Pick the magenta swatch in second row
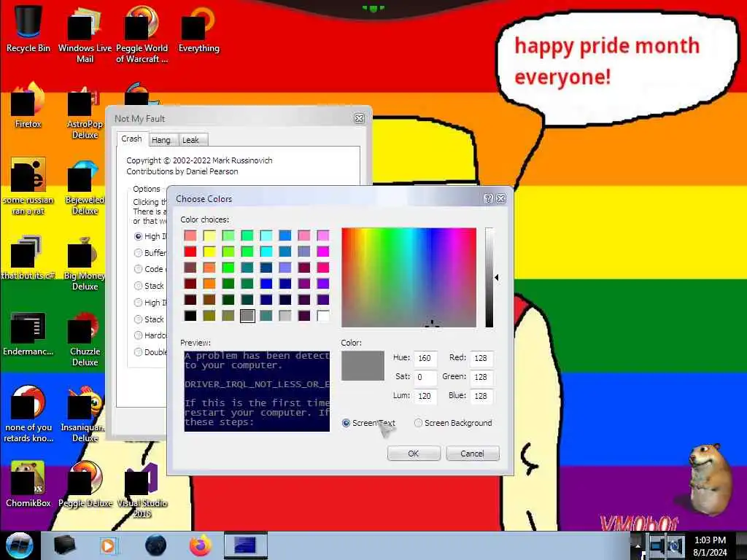This screenshot has width=747, height=560. click(323, 252)
